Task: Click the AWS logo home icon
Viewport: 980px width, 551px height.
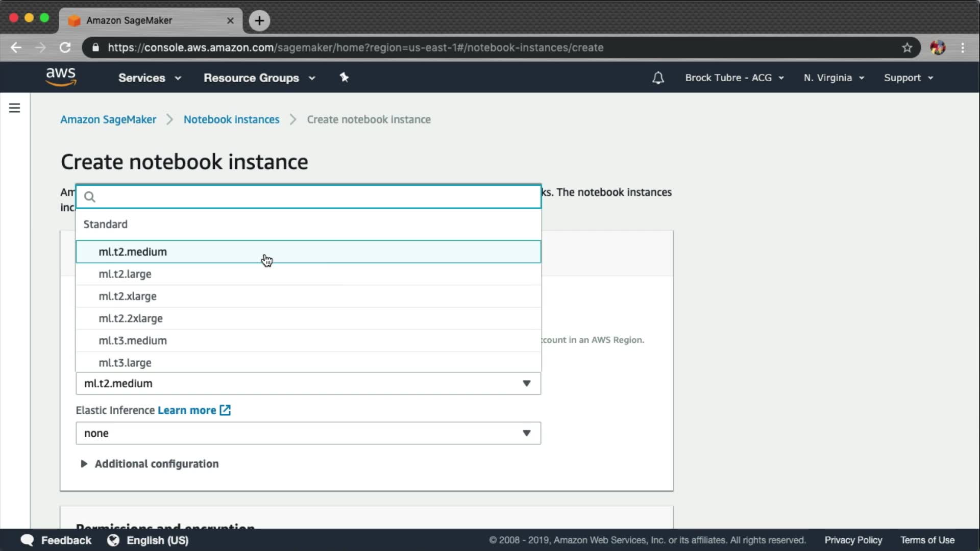Action: pyautogui.click(x=61, y=77)
